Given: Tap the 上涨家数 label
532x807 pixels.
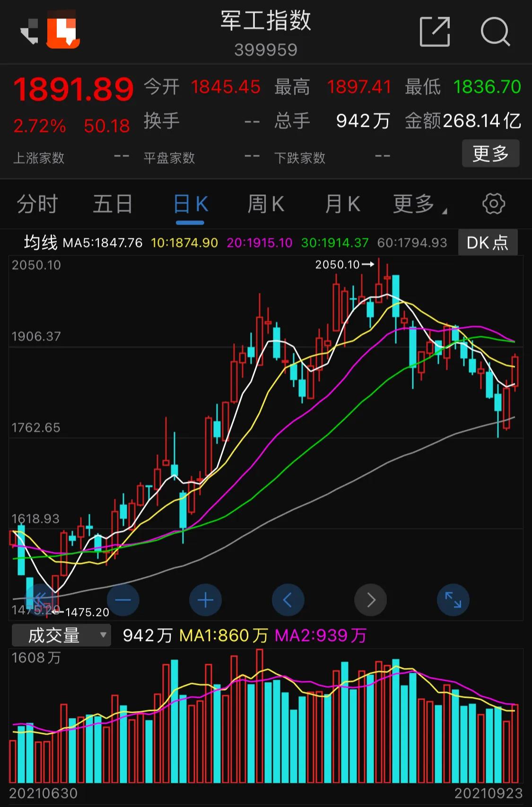Looking at the screenshot, I should pyautogui.click(x=39, y=158).
